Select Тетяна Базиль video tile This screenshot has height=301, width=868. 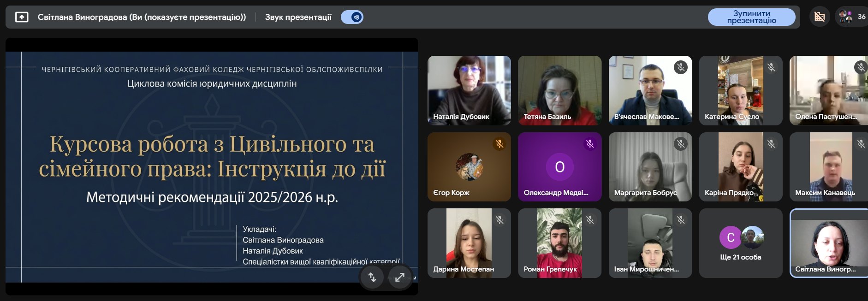(559, 90)
